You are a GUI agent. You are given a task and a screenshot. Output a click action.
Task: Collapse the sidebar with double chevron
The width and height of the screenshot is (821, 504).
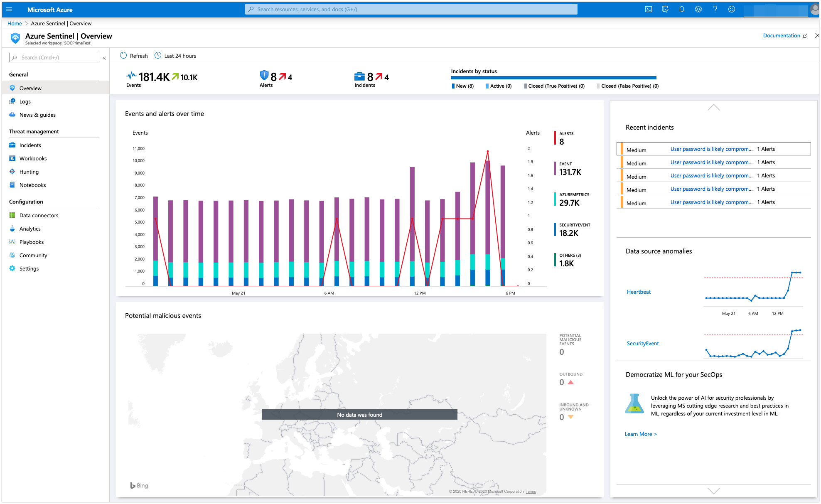coord(104,58)
